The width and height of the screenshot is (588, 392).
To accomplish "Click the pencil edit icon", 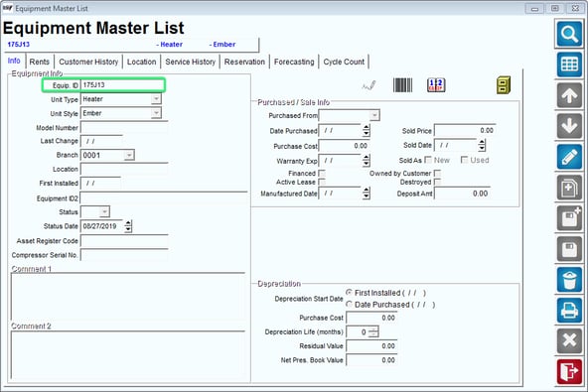I will [x=569, y=157].
